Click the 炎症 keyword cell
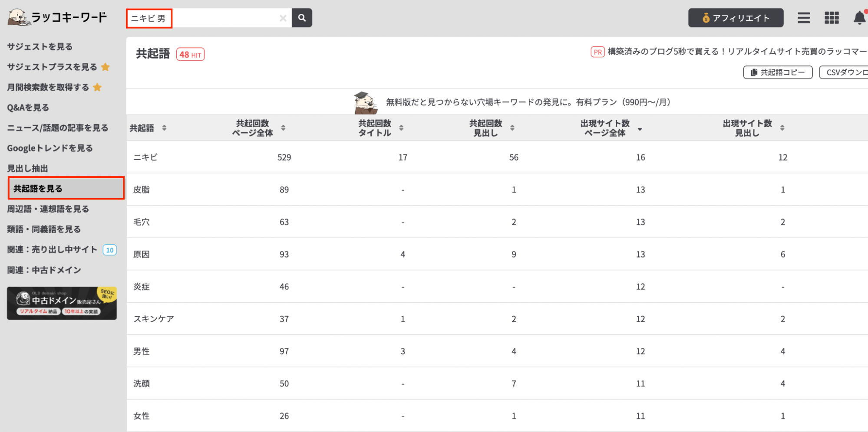This screenshot has width=868, height=432. [x=142, y=287]
